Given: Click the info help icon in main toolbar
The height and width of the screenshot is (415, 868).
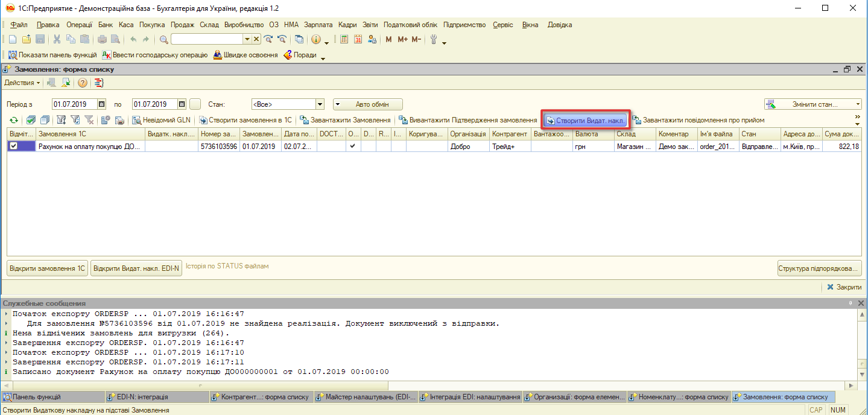Looking at the screenshot, I should tap(315, 39).
